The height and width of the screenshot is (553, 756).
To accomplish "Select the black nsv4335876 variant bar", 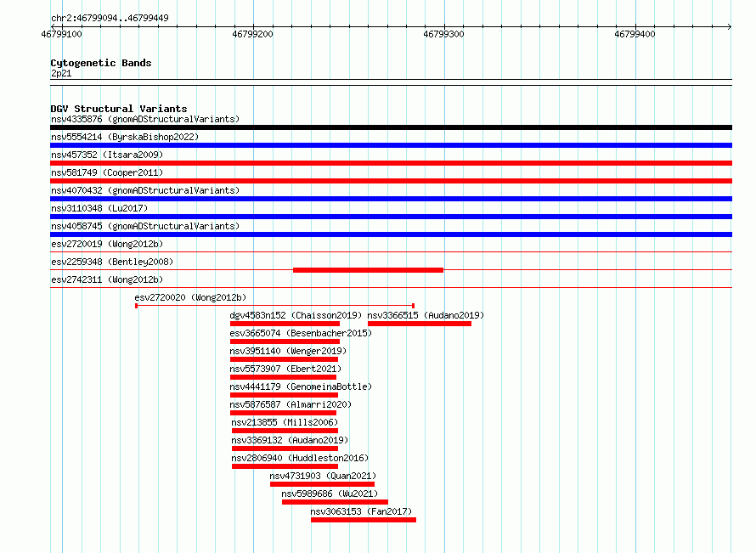I will point(391,127).
